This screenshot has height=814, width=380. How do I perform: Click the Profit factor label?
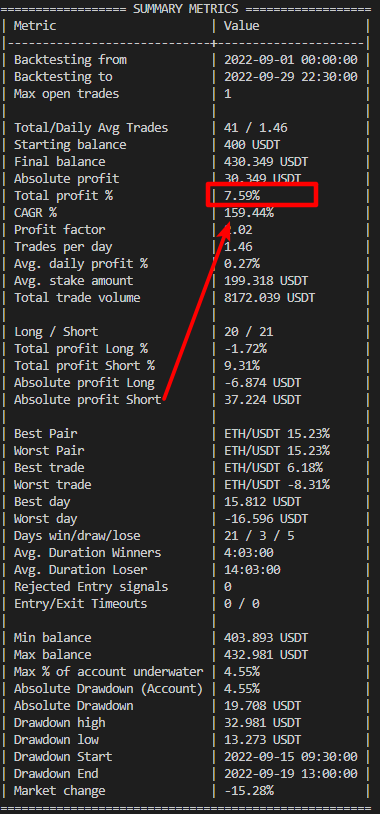pyautogui.click(x=59, y=229)
